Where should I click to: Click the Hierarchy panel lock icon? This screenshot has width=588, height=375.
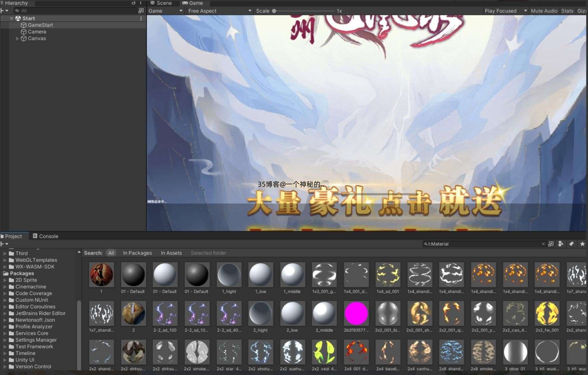coord(133,3)
